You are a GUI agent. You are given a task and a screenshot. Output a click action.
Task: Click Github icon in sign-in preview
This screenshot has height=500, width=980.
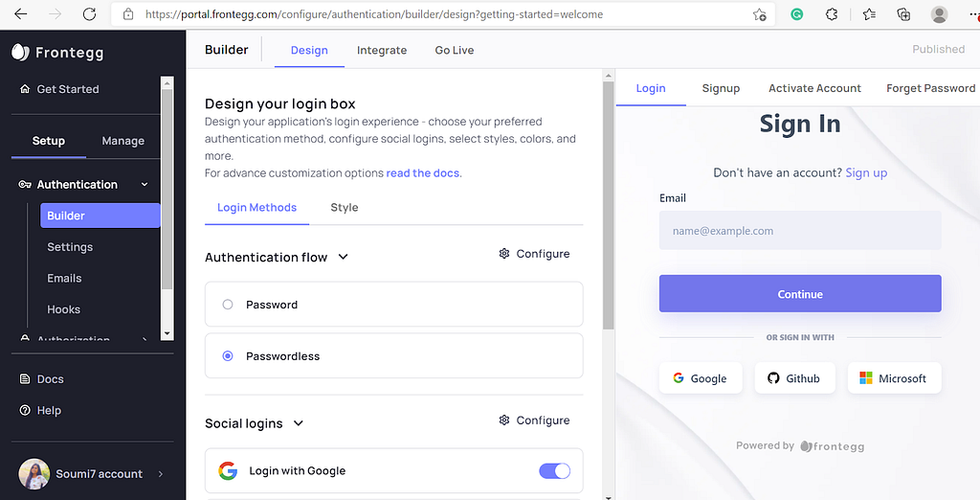pos(773,378)
